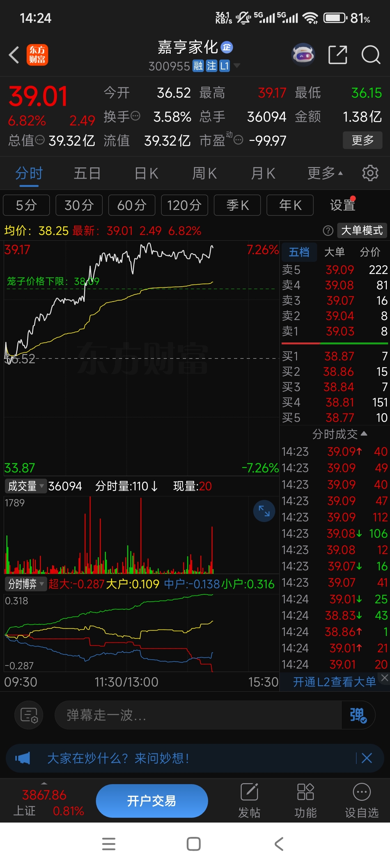This screenshot has height=868, width=390.
Task: Dismiss the 妙想 banner with X
Action: (366, 758)
